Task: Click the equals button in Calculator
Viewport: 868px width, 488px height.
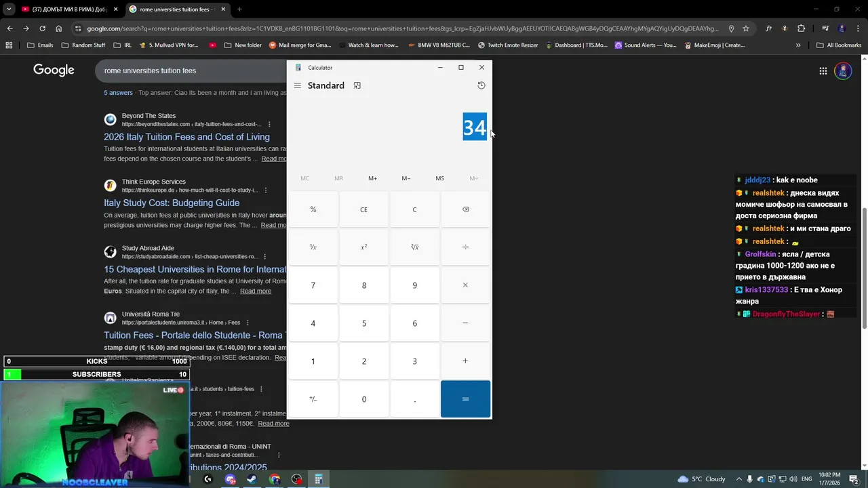Action: [465, 399]
